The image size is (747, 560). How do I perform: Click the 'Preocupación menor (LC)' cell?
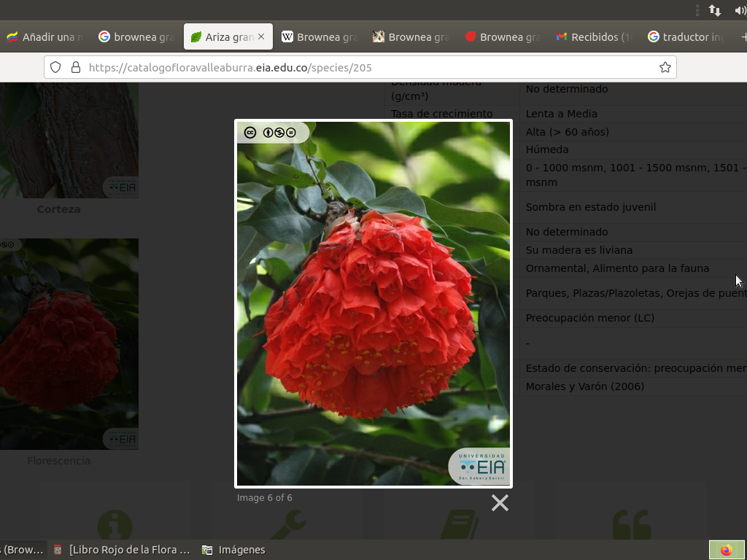pyautogui.click(x=589, y=318)
